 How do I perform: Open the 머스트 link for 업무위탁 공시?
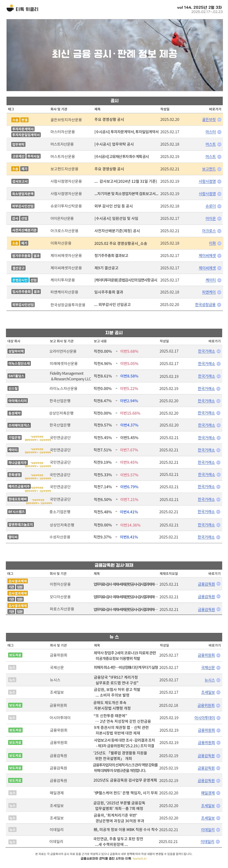211,144
